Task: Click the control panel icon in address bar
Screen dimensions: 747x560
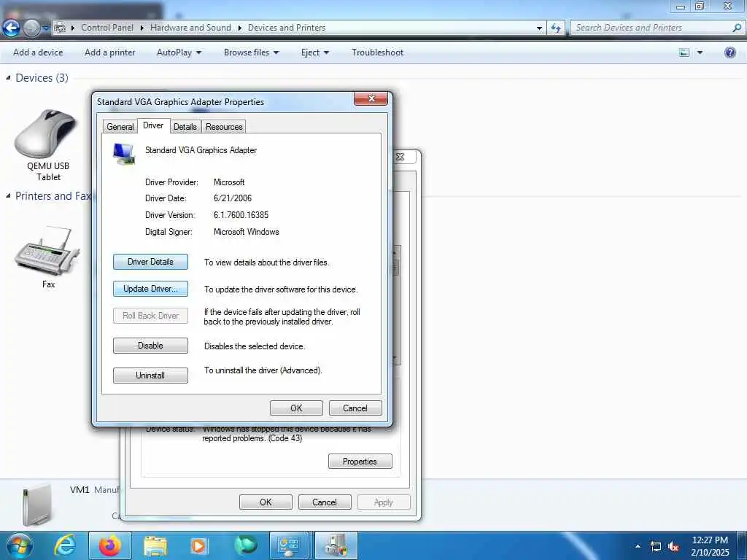Action: tap(60, 28)
